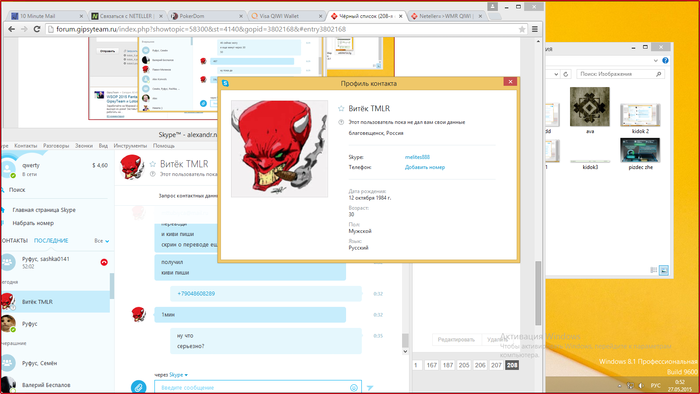700x394 pixels.
Task: Switch to the PokerDom tab
Action: pos(207,16)
